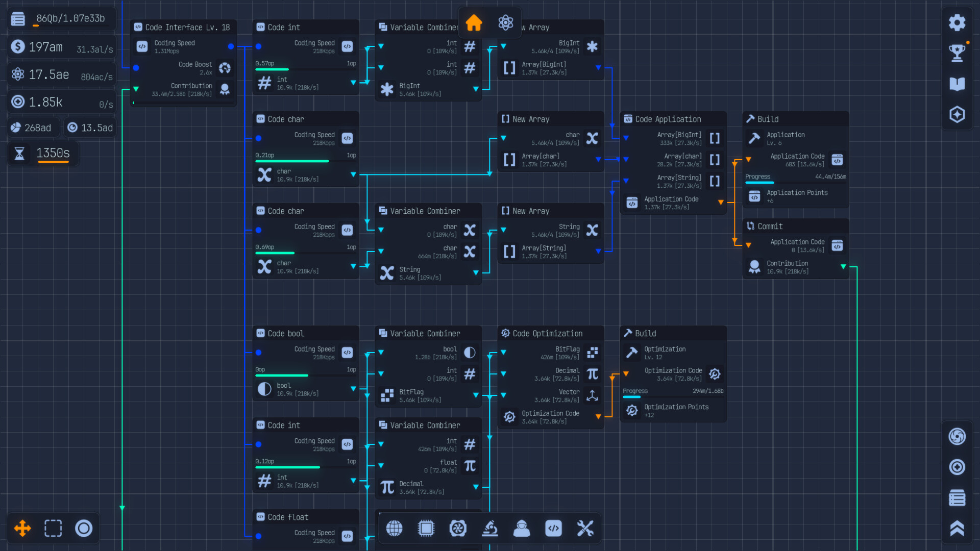Toggle the blue input dot on Code char node

point(259,138)
